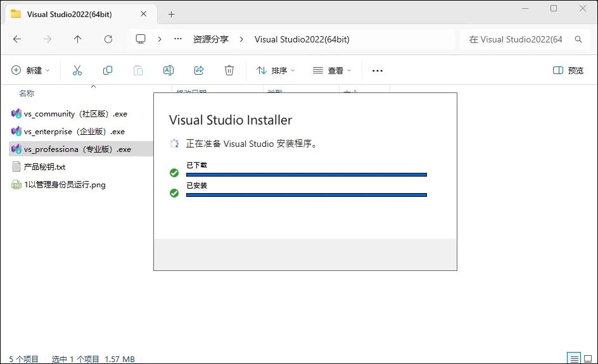Screen dimensions: 598x364
Task: Close the Visual Studio2022(64bit) tab
Action: 143,14
